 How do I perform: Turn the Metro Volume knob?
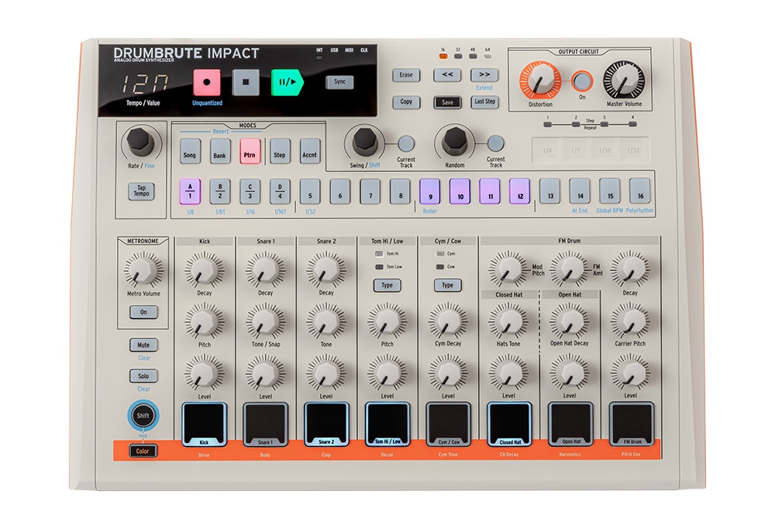tap(143, 269)
